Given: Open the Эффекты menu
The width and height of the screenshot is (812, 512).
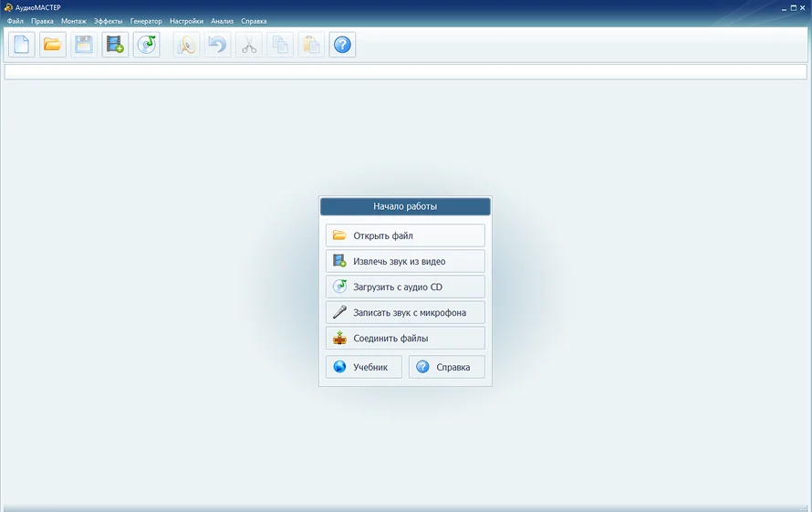Looking at the screenshot, I should (108, 20).
